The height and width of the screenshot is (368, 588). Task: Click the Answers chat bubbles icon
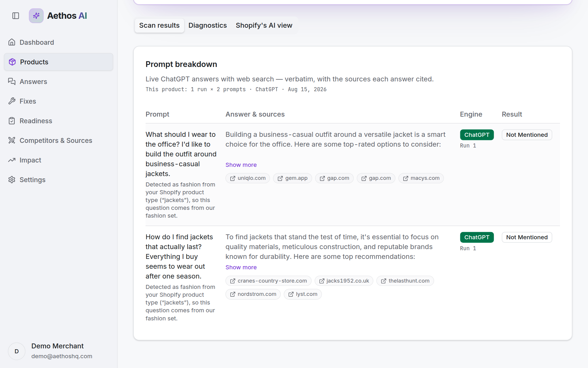[12, 82]
